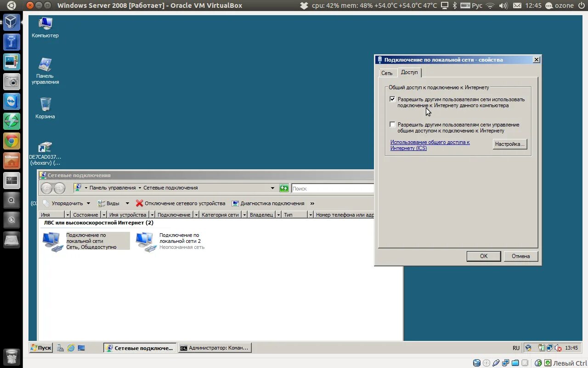Open VirtualBox from the Ubuntu launcher
The height and width of the screenshot is (368, 588).
(x=11, y=22)
